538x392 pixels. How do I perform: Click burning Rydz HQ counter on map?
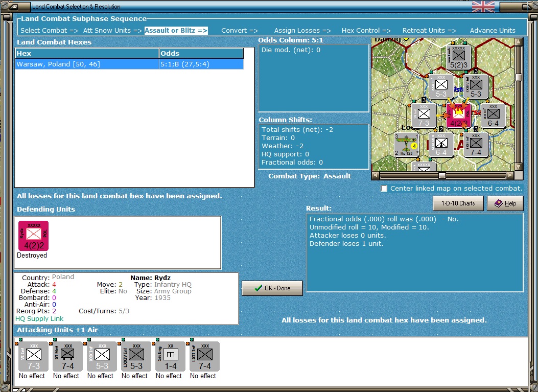tap(458, 116)
